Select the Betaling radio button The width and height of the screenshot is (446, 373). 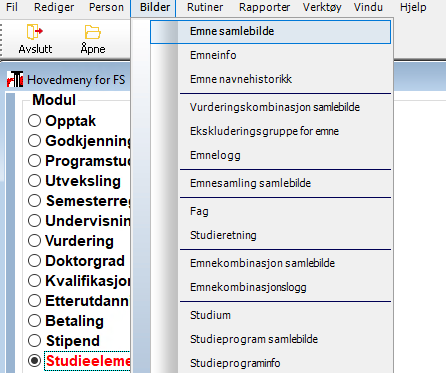[x=34, y=321]
